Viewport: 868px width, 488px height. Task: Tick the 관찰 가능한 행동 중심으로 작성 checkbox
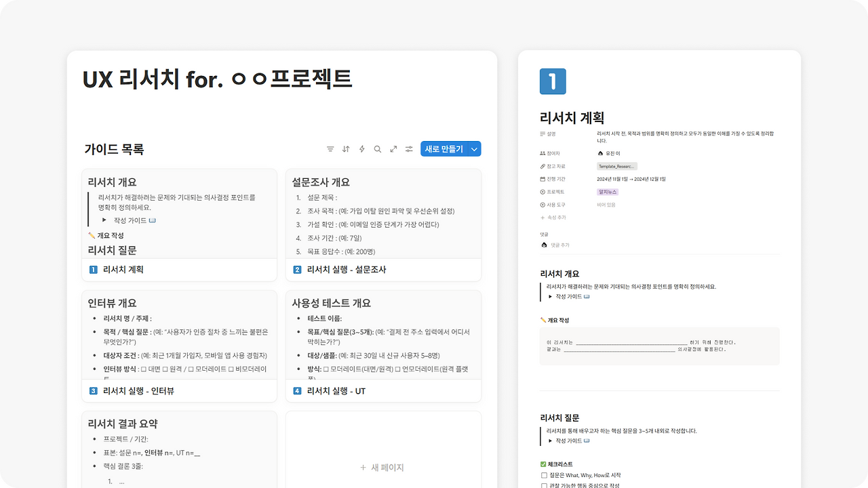[544, 485]
